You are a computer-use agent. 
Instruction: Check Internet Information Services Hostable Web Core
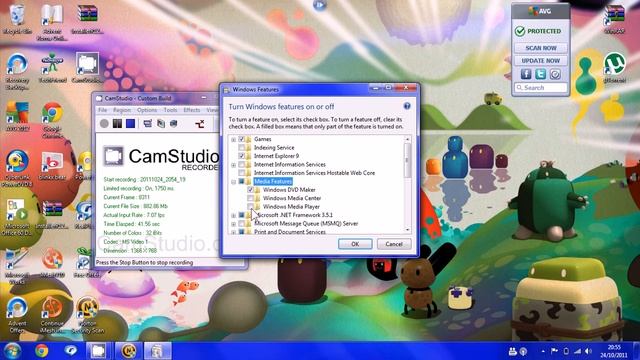(242, 173)
